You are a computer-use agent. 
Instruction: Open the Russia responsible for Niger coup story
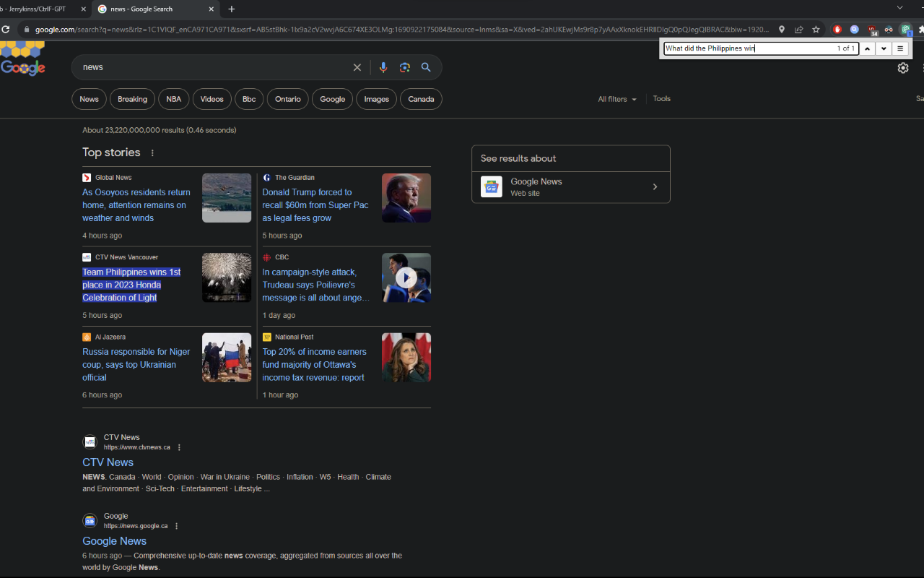136,365
